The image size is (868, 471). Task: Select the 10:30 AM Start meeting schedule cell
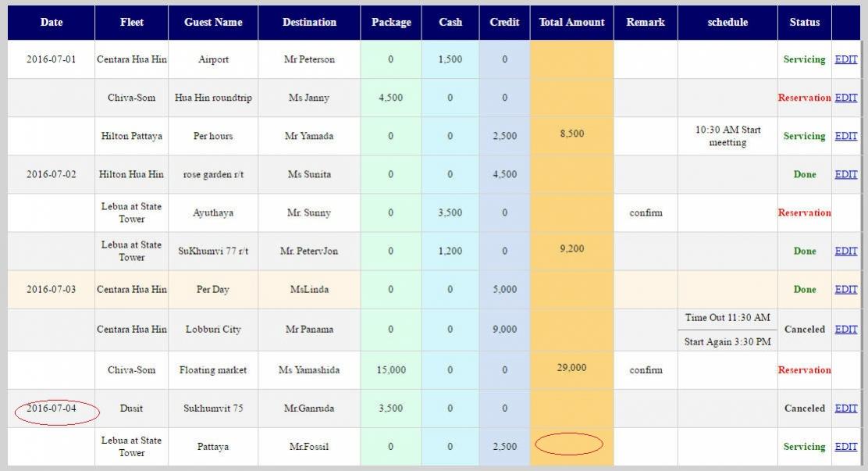(x=727, y=136)
